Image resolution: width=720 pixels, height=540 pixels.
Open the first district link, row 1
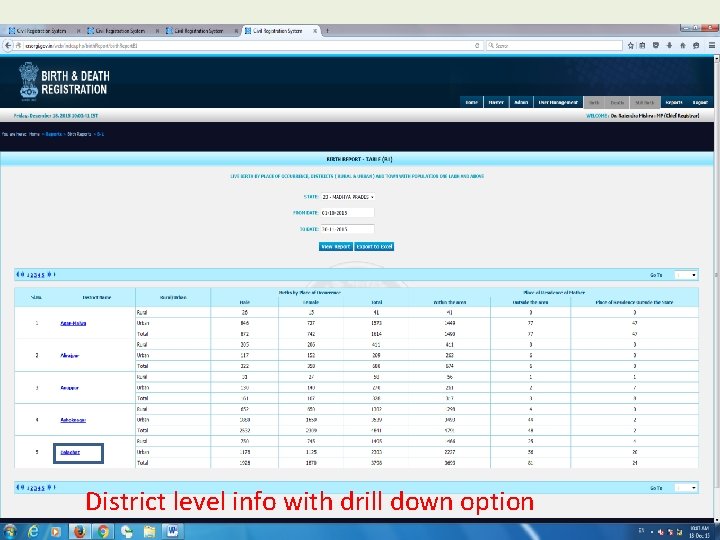(x=73, y=323)
